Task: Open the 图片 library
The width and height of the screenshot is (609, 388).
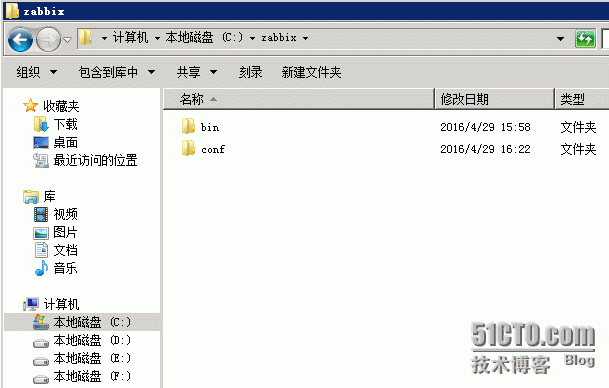Action: point(65,232)
